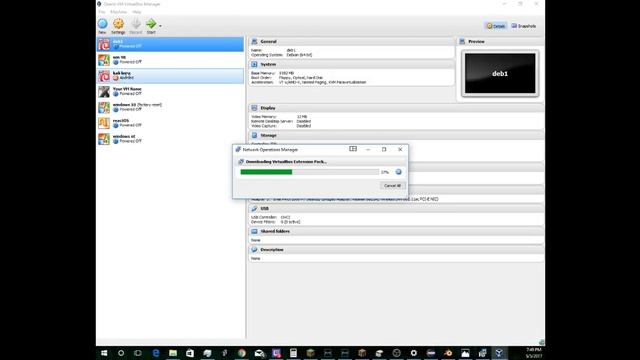The image size is (640, 360).
Task: Select the windows 10 factory reset machine
Action: [170, 107]
